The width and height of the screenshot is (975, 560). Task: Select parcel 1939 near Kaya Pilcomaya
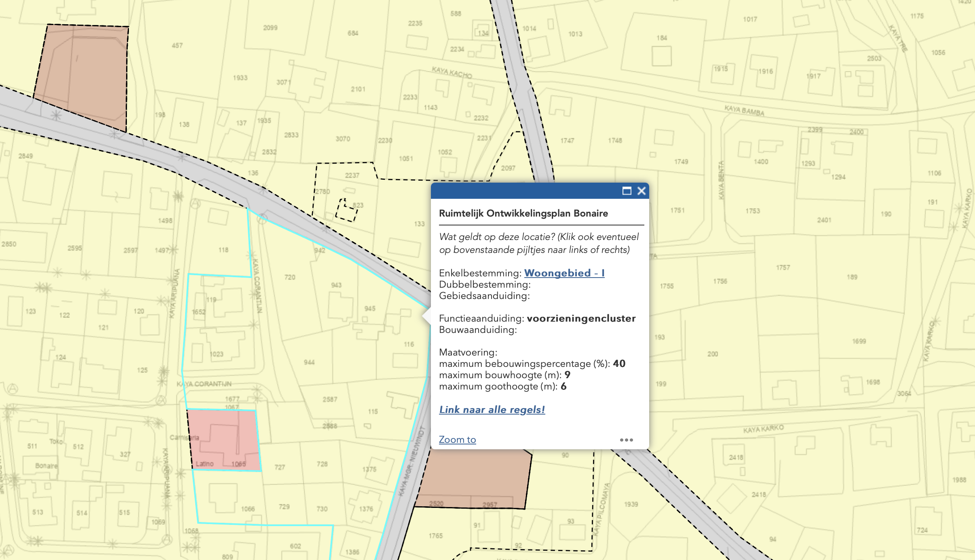(631, 504)
